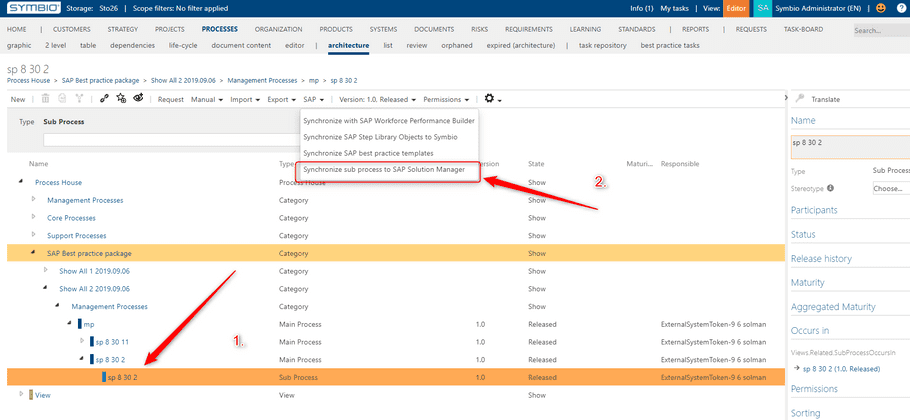Click the link chain icon in toolbar
This screenshot has width=910, height=420.
tap(104, 99)
